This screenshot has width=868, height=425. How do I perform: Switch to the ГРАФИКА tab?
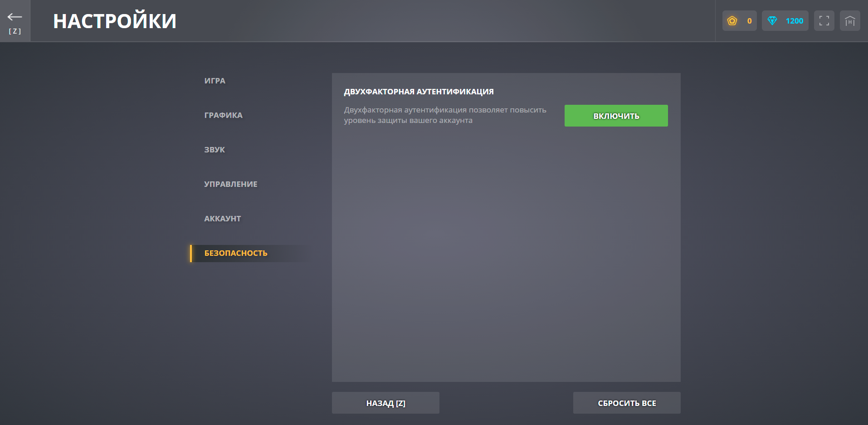coord(224,115)
